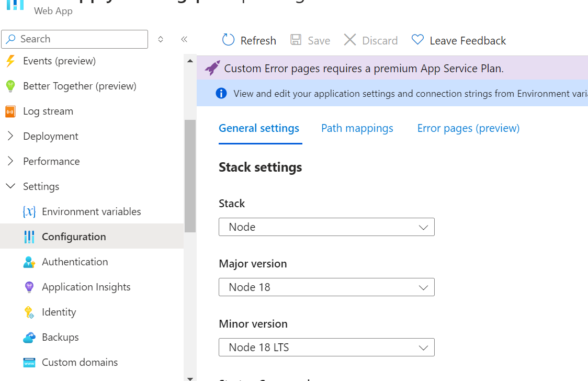
Task: Switch to the Path mappings tab
Action: click(x=357, y=129)
